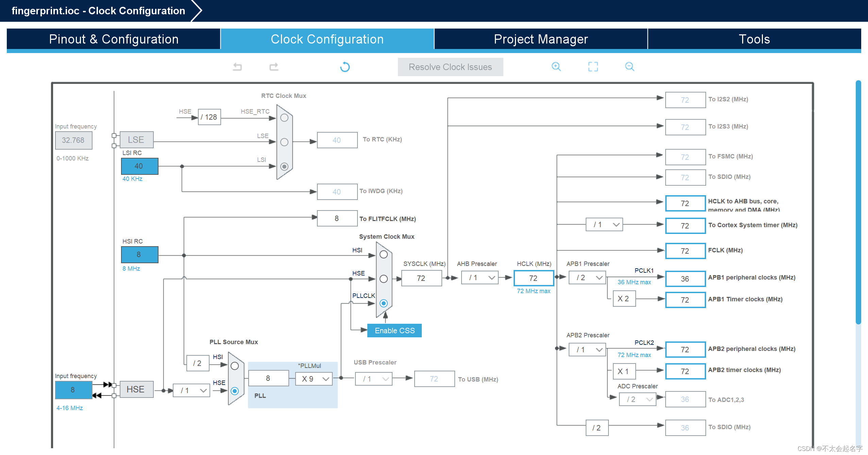Screen dimensions: 868x455
Task: Click the redo arrow icon
Action: click(274, 67)
